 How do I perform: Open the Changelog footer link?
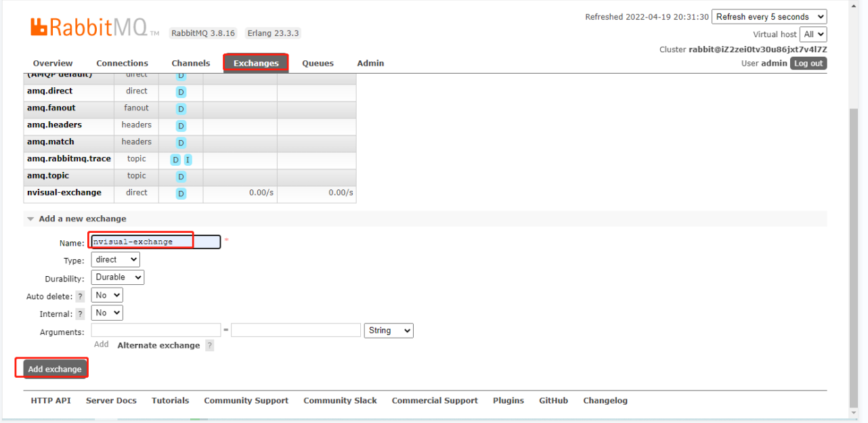click(x=605, y=401)
